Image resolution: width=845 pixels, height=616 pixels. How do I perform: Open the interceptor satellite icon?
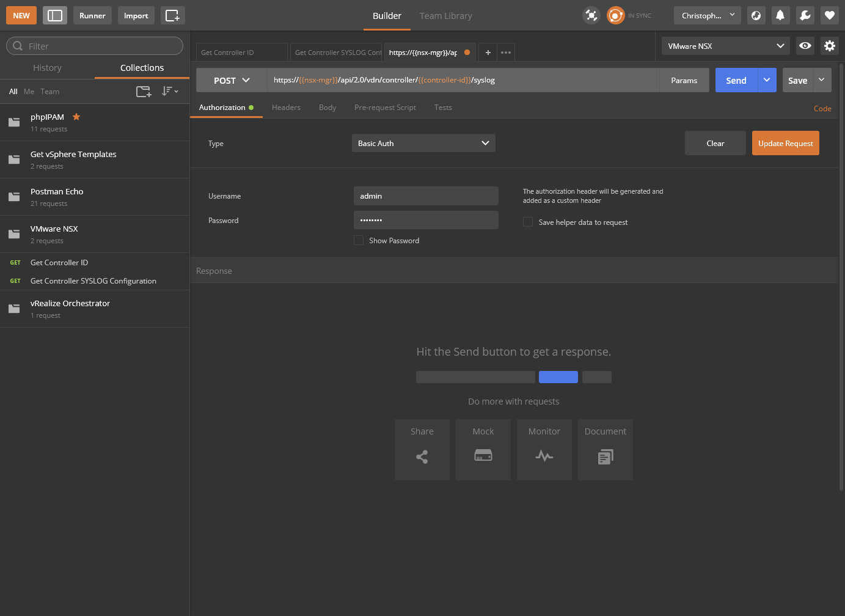[x=591, y=16]
